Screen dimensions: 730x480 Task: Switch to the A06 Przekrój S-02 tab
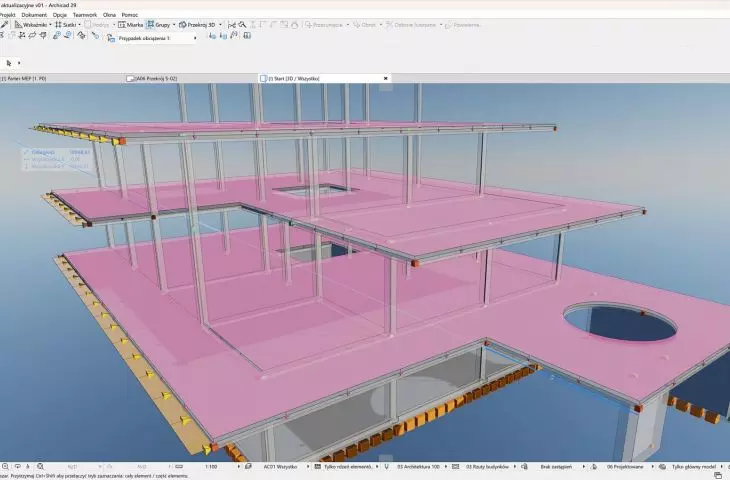coord(152,79)
